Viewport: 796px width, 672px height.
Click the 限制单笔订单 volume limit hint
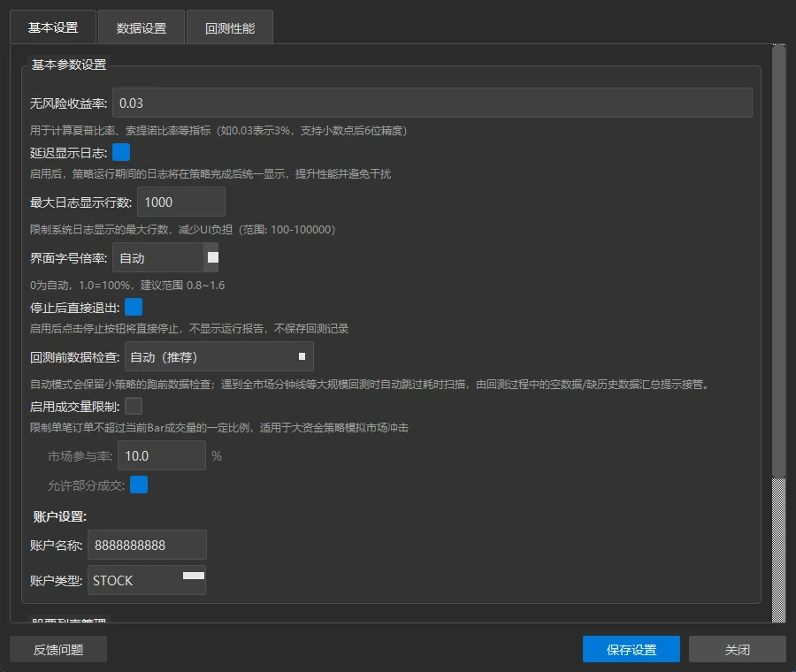[x=218, y=428]
